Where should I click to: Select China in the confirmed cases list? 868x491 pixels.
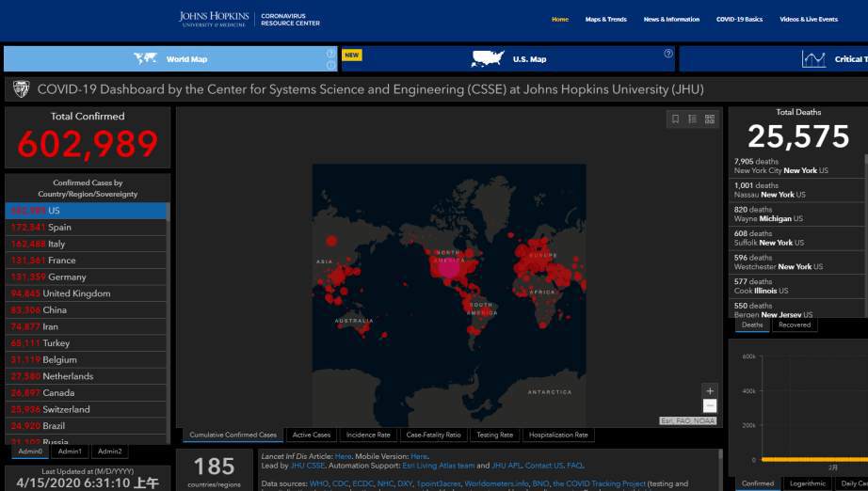[86, 310]
